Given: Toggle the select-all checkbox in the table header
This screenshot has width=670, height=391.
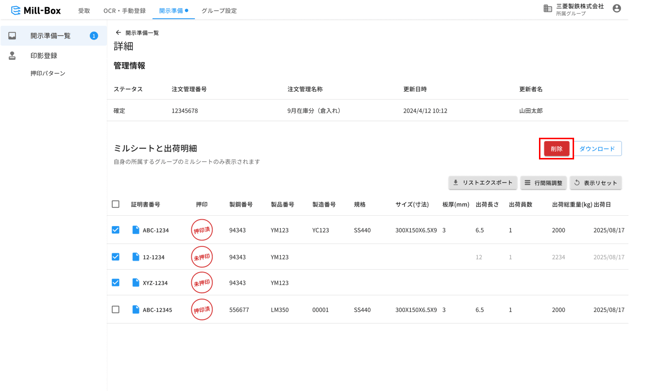Looking at the screenshot, I should click(115, 204).
